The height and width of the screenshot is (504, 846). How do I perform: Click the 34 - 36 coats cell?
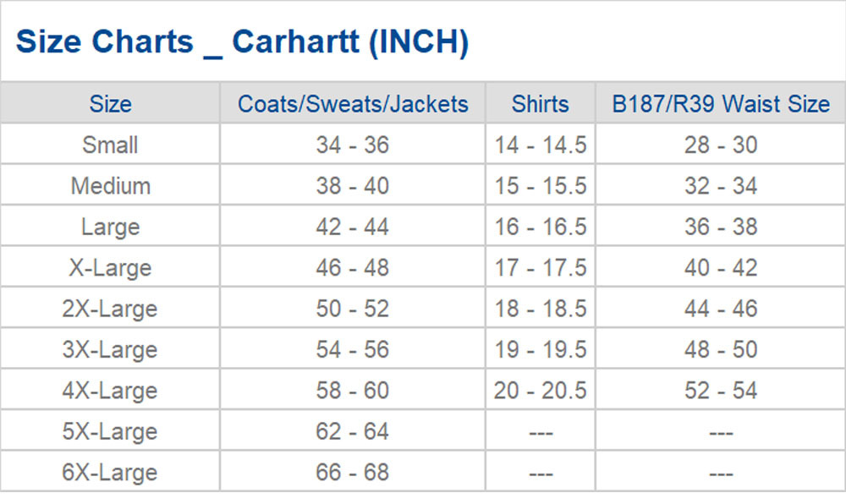click(x=353, y=145)
